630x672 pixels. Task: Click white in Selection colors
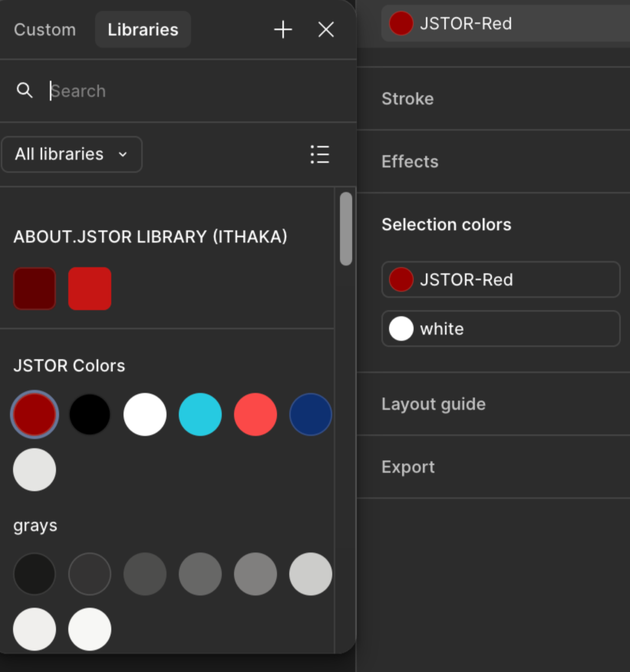tap(500, 329)
